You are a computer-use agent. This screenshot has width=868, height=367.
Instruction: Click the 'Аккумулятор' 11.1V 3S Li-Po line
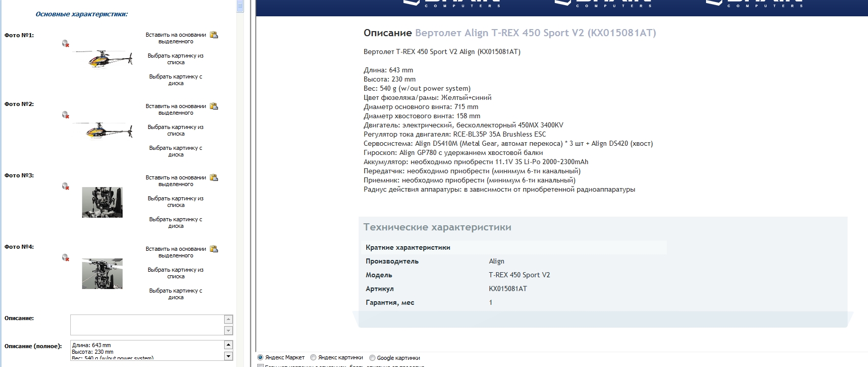476,162
